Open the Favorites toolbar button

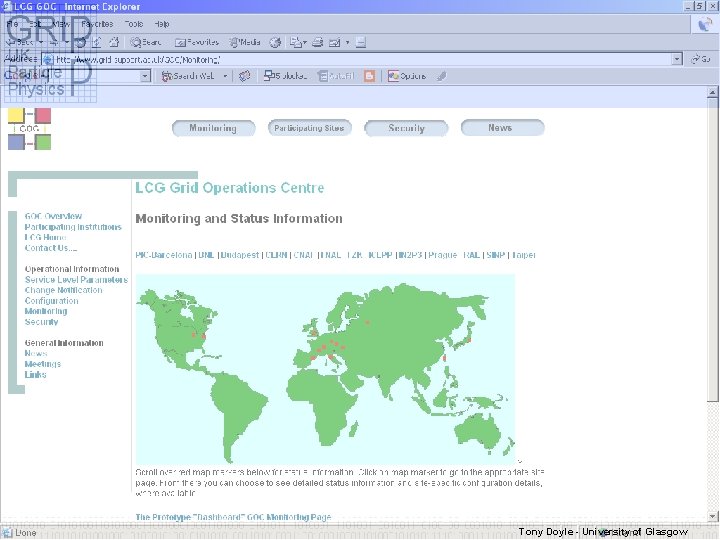coord(197,42)
